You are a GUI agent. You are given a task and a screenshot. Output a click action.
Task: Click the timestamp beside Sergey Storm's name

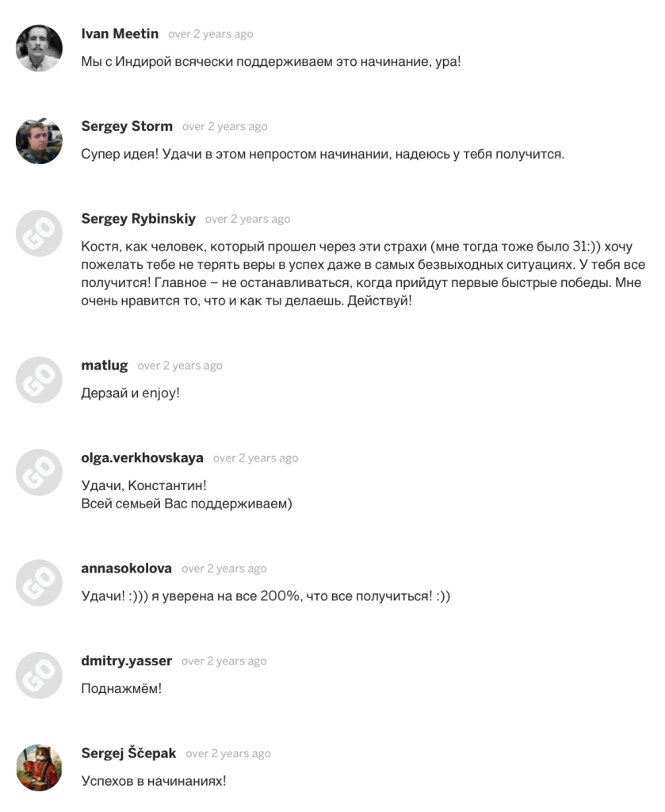click(225, 127)
